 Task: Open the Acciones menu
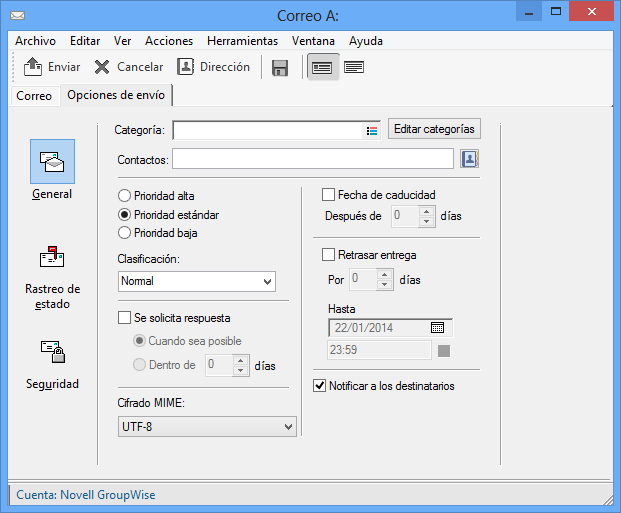(169, 41)
